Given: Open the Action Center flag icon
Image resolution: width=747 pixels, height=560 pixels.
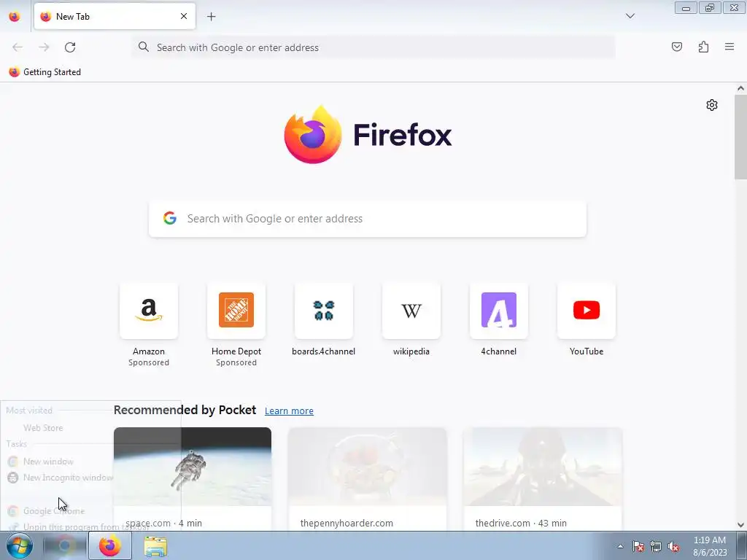Looking at the screenshot, I should [638, 546].
